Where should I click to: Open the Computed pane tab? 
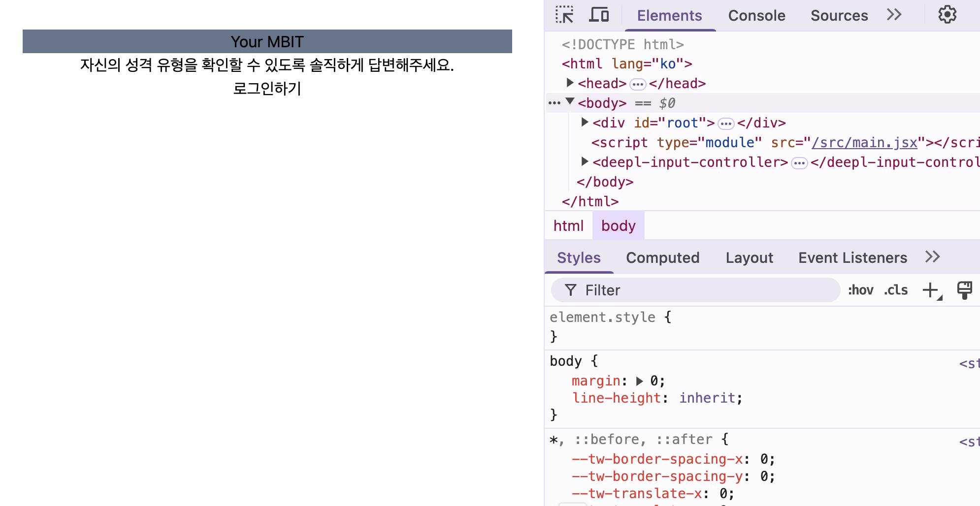point(662,258)
